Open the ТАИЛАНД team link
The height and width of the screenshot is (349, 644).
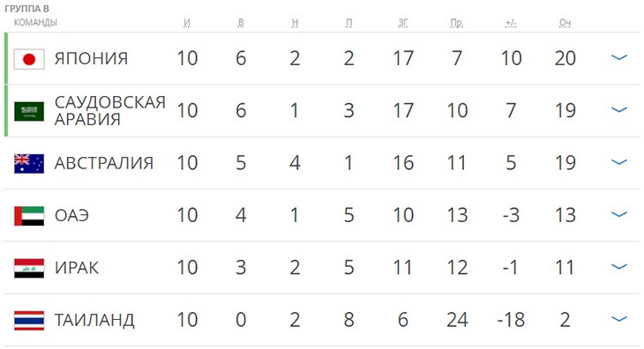[x=94, y=320]
